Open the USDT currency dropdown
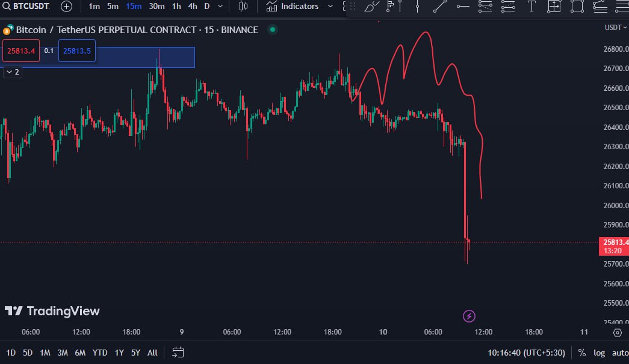 point(615,27)
